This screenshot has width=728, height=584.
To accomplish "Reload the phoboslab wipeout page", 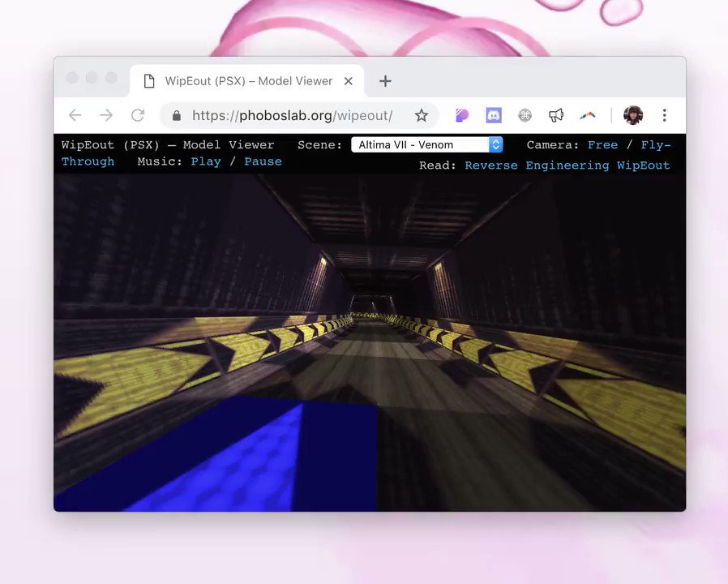I will pyautogui.click(x=138, y=115).
